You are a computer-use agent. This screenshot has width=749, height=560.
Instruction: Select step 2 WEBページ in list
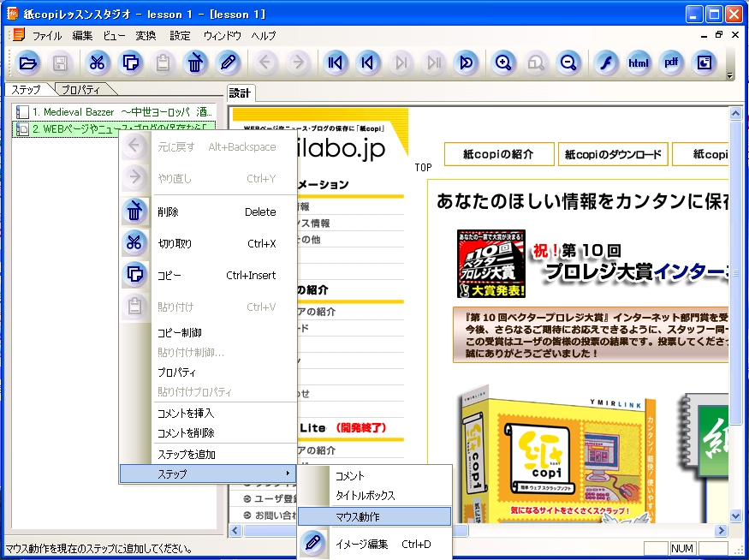(114, 129)
